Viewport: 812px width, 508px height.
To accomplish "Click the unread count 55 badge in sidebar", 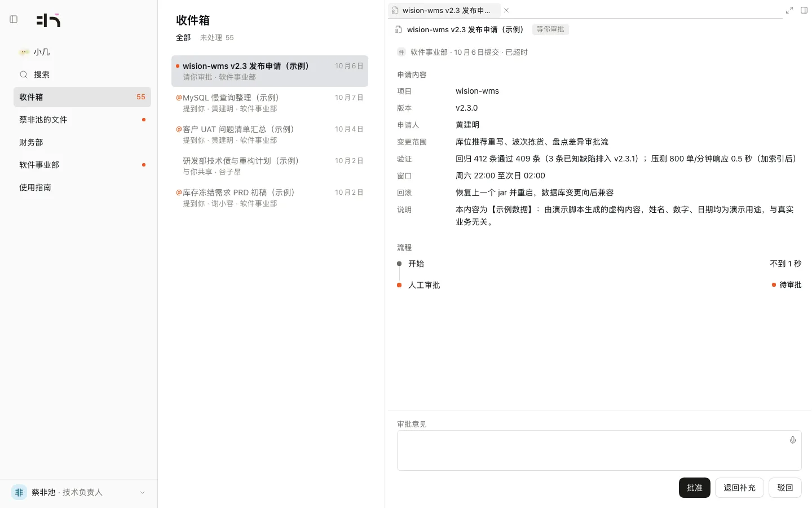I will click(141, 97).
